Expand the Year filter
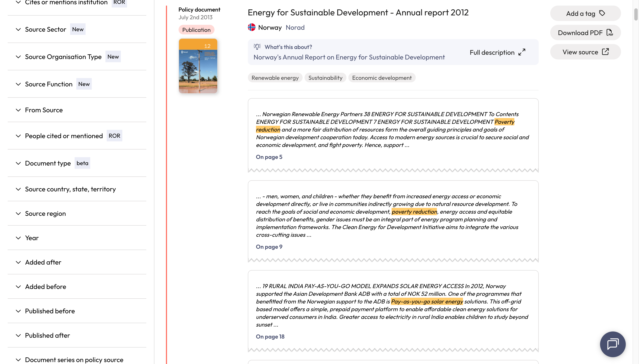Screen dimensions: 639x364 coord(77,238)
